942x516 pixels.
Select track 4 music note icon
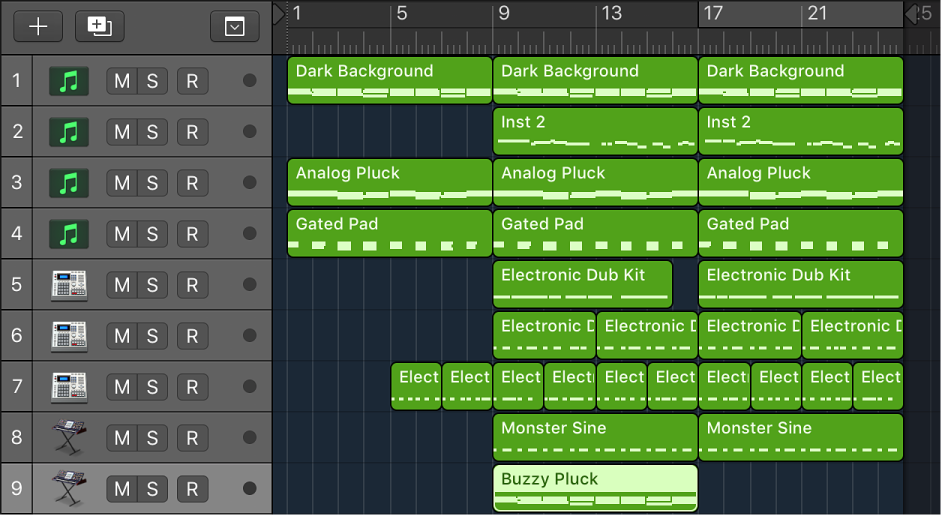68,234
